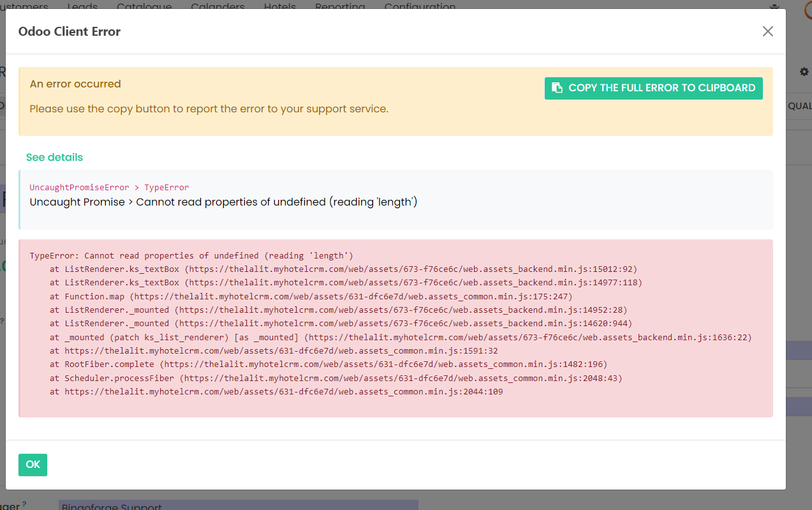This screenshot has height=510, width=812.
Task: Expand the Configuration menu
Action: click(x=420, y=4)
